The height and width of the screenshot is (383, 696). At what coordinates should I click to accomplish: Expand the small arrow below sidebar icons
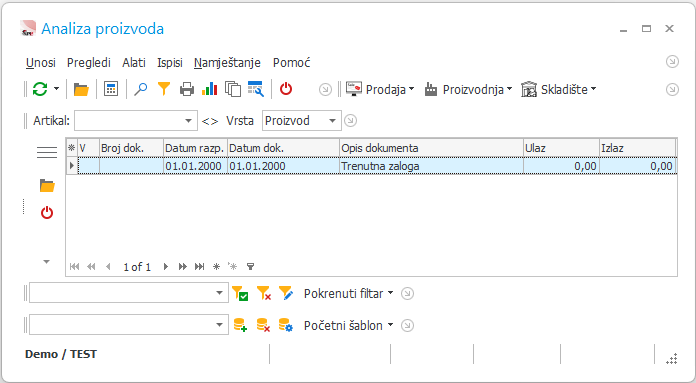click(46, 262)
